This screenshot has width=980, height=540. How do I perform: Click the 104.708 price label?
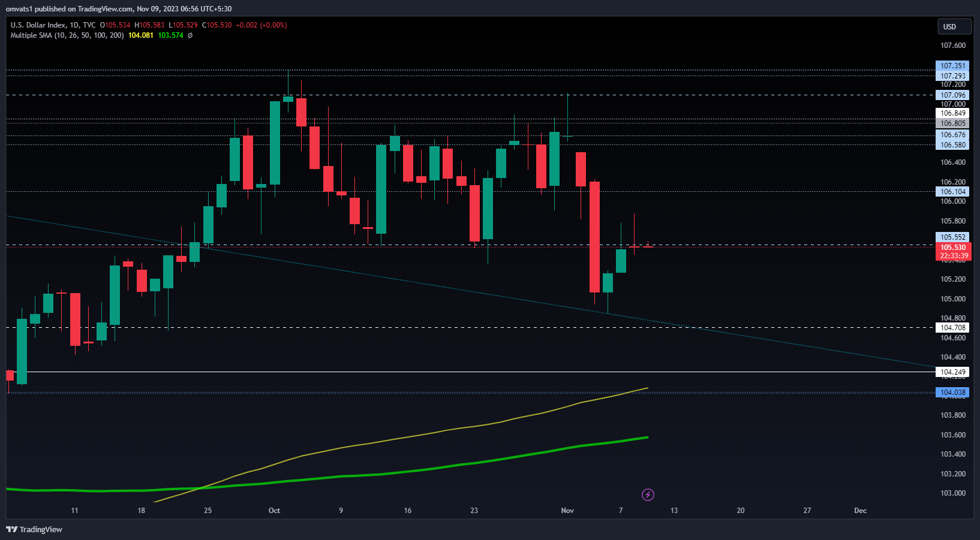click(952, 328)
